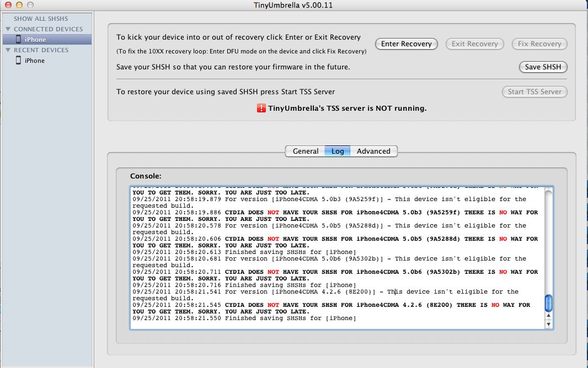Click the Connected Devices header label

49,29
